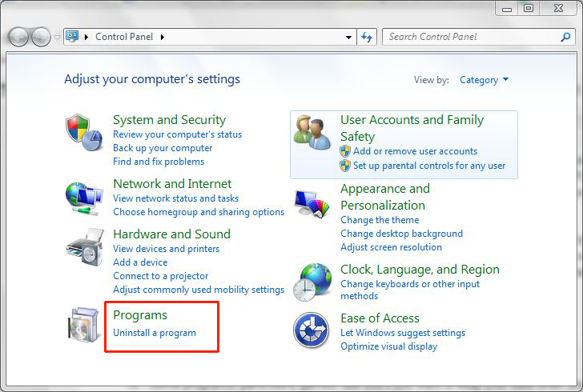
Task: Open Review your computer's status
Action: point(177,134)
